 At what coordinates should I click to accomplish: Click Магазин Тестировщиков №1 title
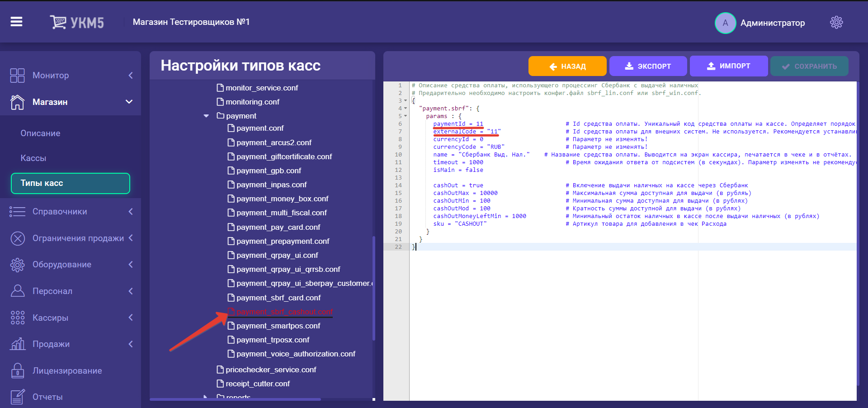191,22
